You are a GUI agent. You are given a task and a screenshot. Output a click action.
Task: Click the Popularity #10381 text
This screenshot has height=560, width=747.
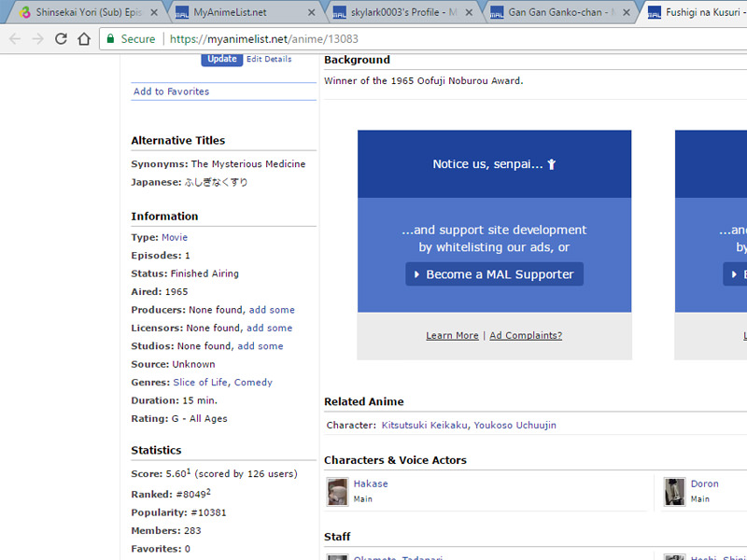(178, 512)
